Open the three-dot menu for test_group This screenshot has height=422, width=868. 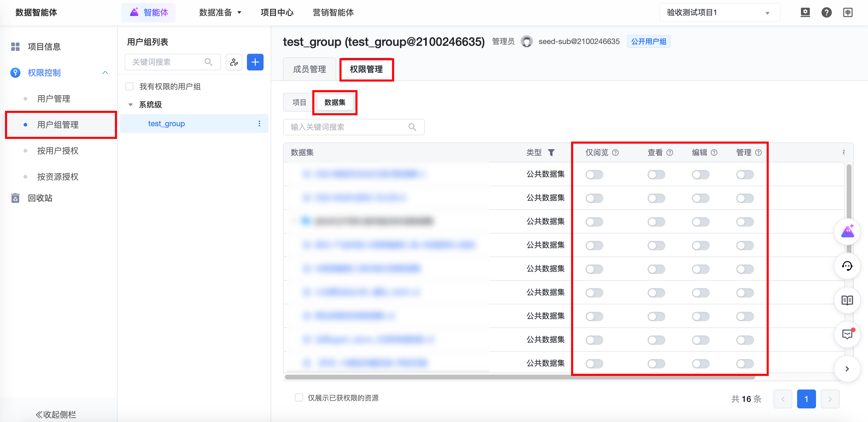tap(259, 124)
